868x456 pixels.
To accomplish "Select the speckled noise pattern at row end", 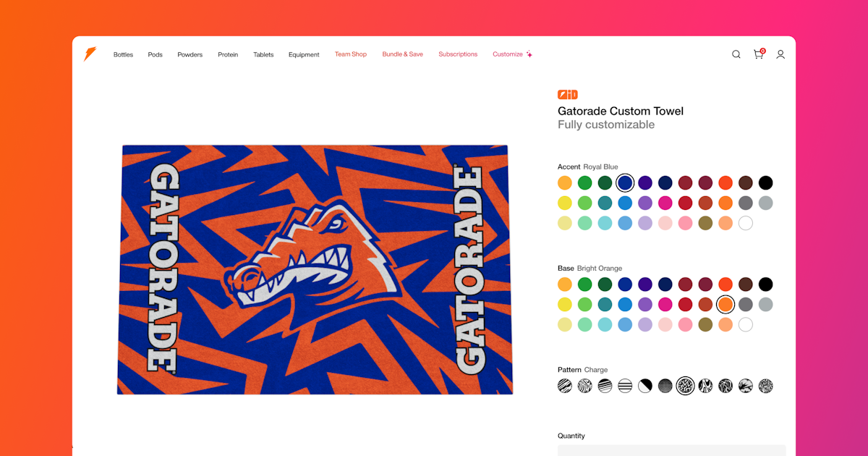I will point(765,386).
